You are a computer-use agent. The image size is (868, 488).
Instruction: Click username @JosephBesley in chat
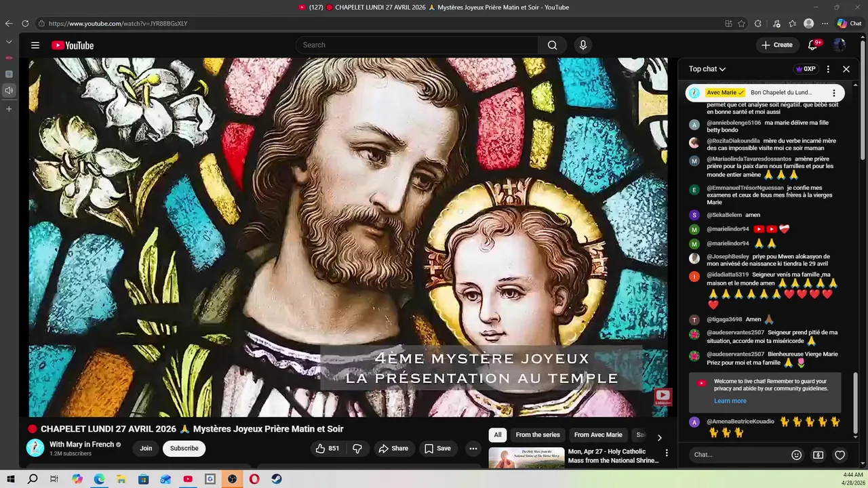tap(728, 257)
